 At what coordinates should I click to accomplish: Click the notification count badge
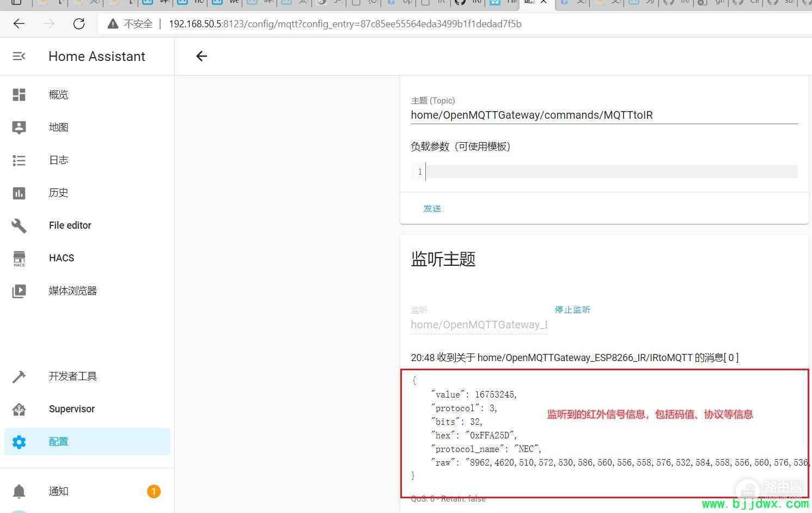click(154, 492)
